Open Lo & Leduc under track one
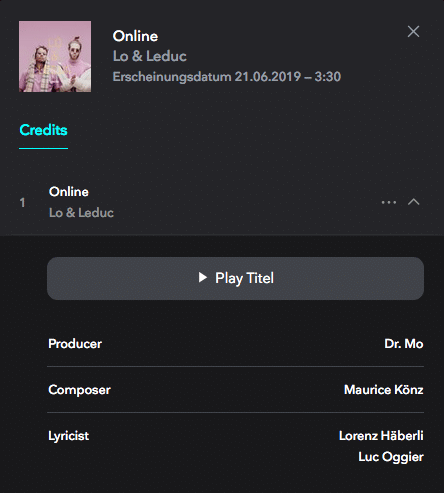444x493 pixels. (81, 213)
